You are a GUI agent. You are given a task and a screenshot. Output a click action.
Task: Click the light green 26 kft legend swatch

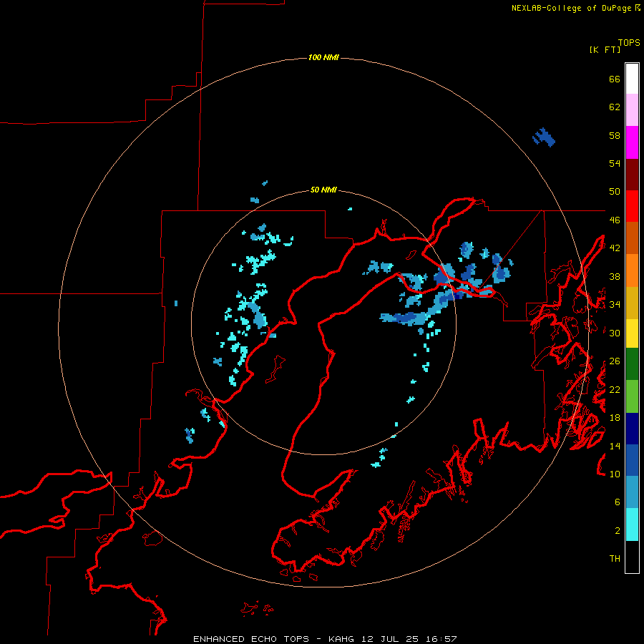coord(632,396)
